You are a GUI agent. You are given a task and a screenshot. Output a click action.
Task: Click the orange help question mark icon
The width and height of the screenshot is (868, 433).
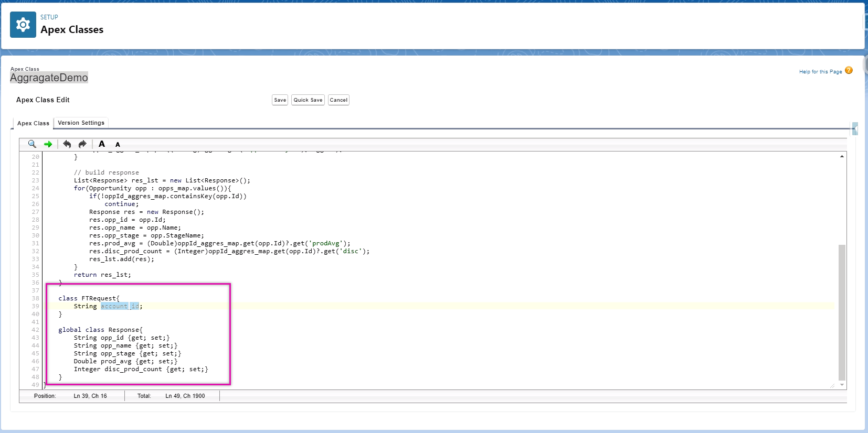point(849,70)
